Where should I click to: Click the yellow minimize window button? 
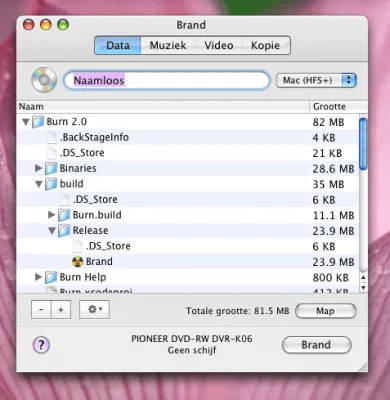tap(46, 25)
